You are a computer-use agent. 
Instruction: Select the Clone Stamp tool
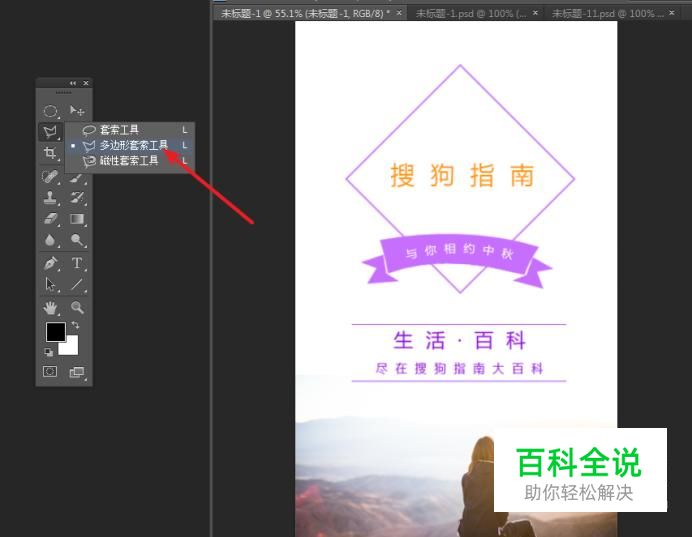[50, 197]
